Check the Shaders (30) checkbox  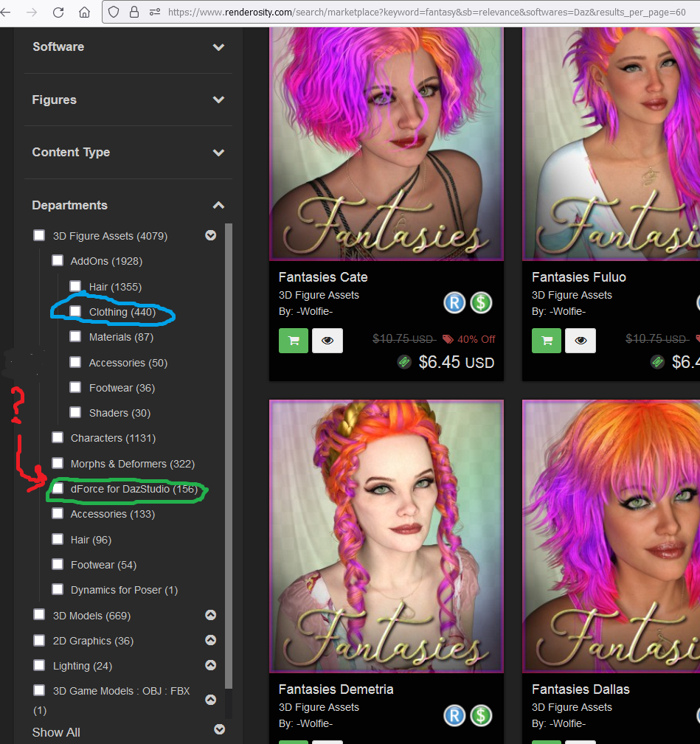(x=75, y=412)
